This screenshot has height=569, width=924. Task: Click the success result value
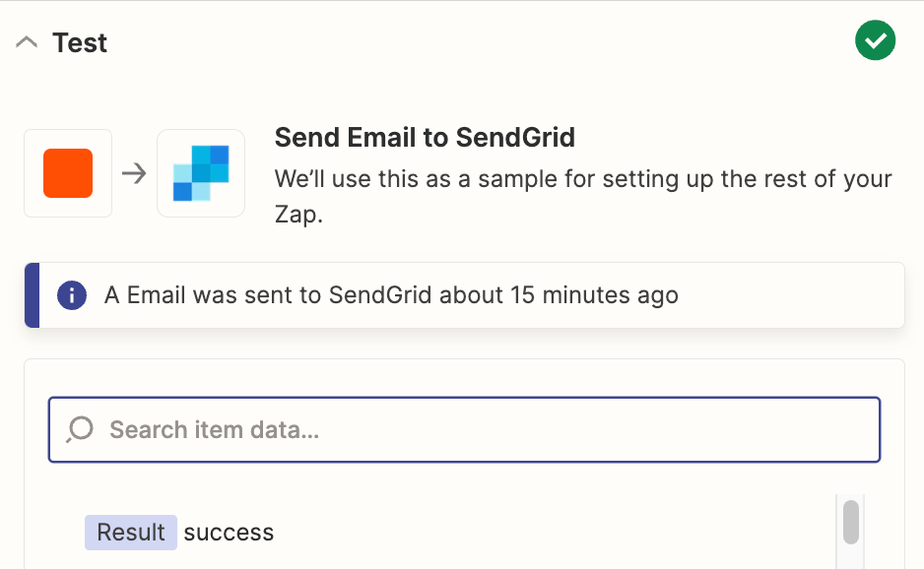(229, 533)
